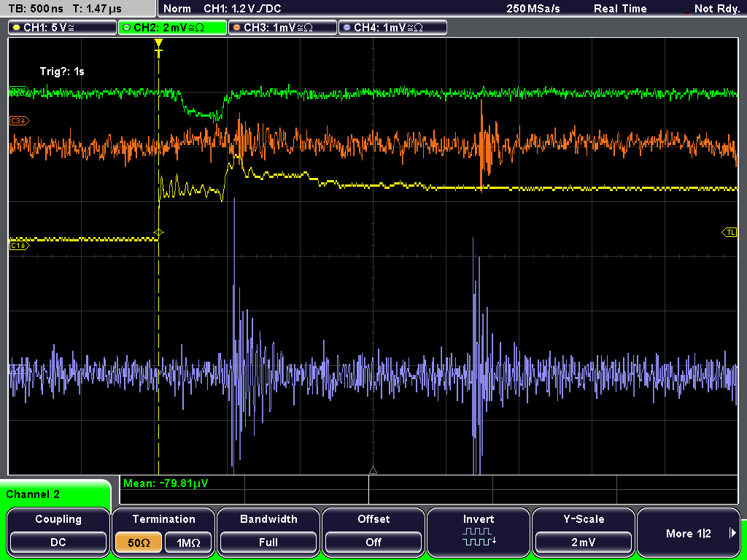Click the TL trigger level marker
The width and height of the screenshot is (747, 560).
tap(729, 233)
